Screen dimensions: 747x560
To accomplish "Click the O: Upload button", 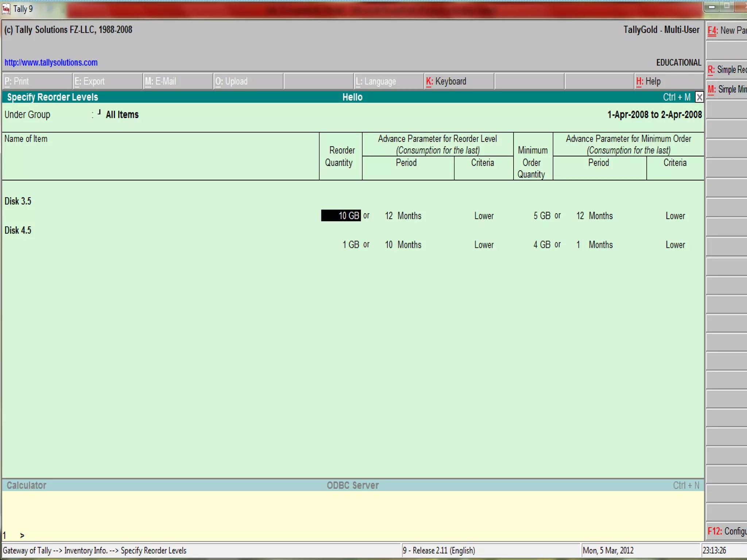I will [249, 81].
